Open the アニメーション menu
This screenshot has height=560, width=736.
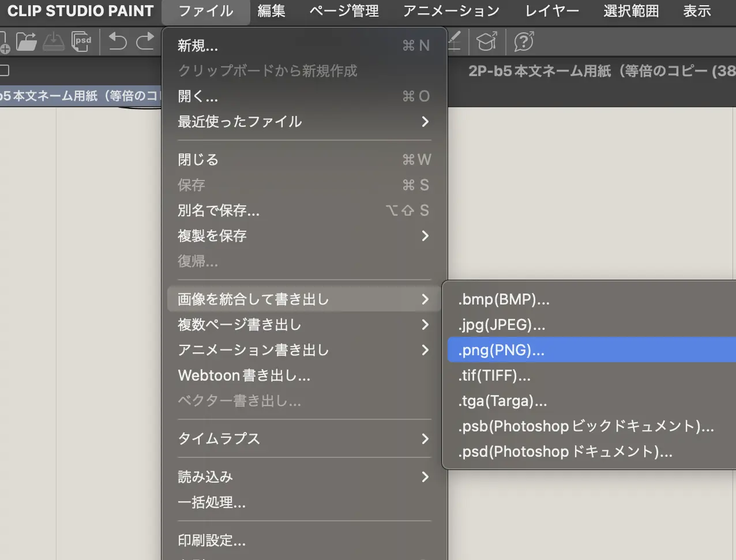click(x=451, y=11)
